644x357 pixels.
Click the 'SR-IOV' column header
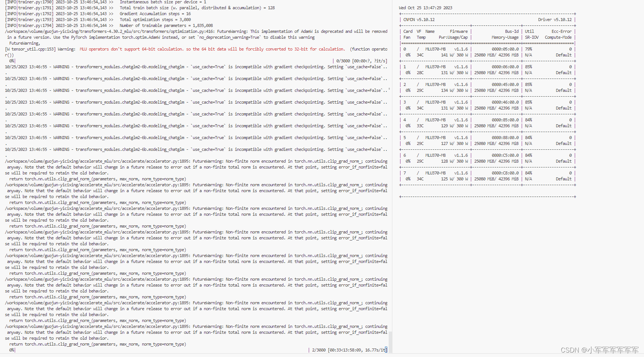pyautogui.click(x=532, y=37)
